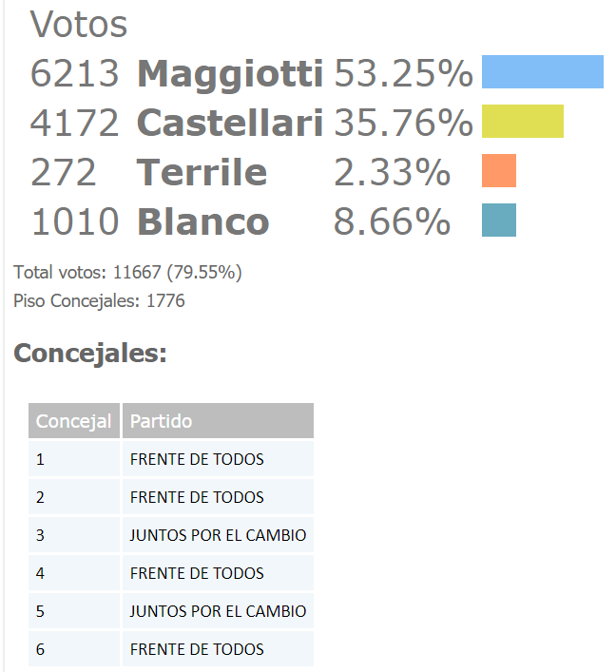Click the Concejal column header
Screen dimensions: 616x672
(x=74, y=421)
